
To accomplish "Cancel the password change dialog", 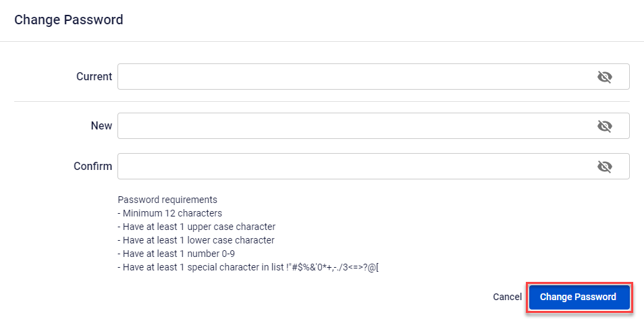I will coord(507,297).
